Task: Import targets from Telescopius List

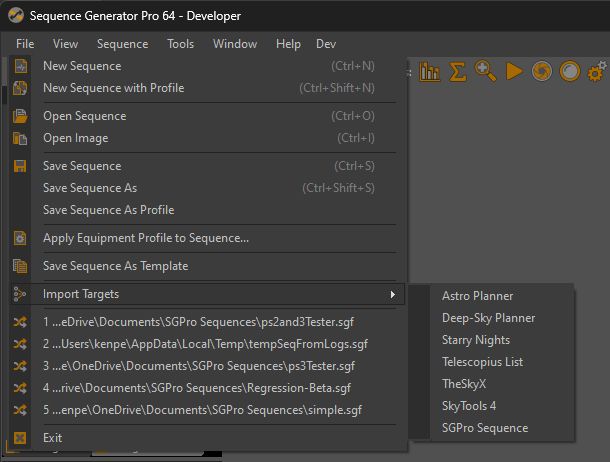Action: (x=492, y=362)
